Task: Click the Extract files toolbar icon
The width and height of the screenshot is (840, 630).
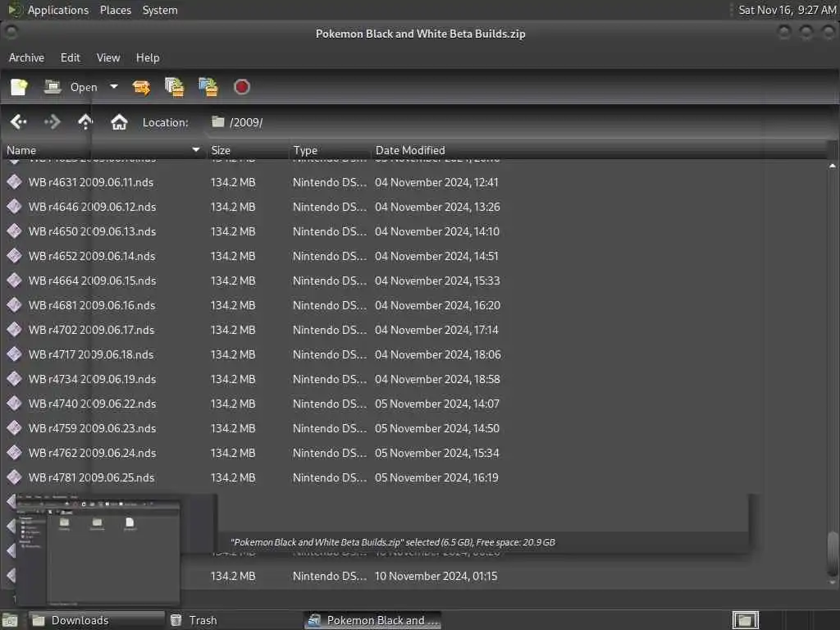Action: click(141, 87)
